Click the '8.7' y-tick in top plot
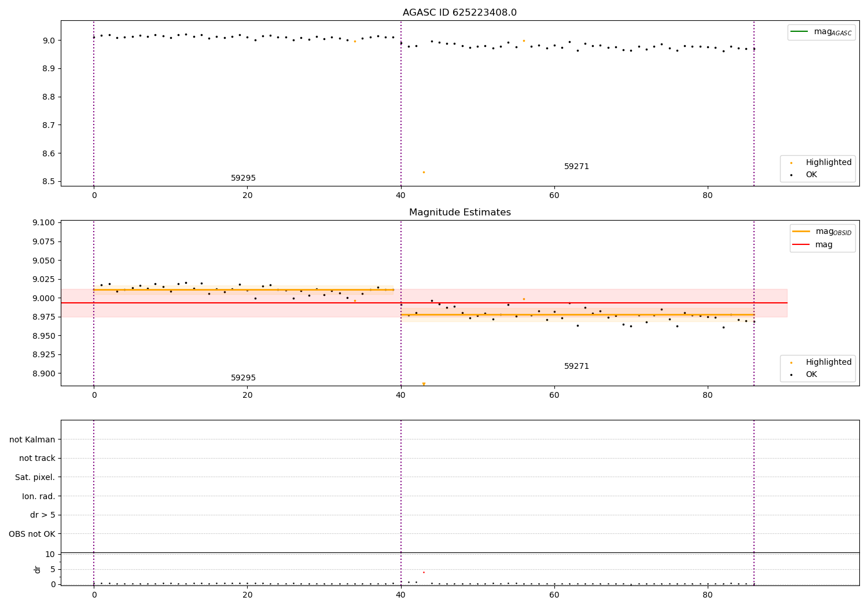 [x=49, y=125]
